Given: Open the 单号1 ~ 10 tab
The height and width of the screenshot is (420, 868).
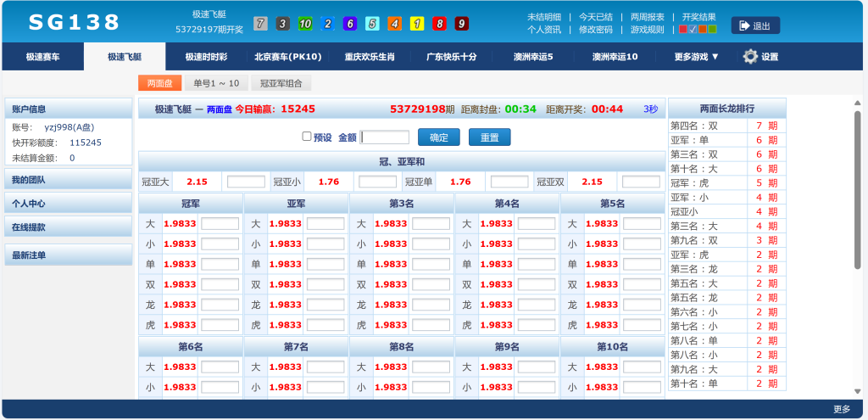Looking at the screenshot, I should (216, 83).
